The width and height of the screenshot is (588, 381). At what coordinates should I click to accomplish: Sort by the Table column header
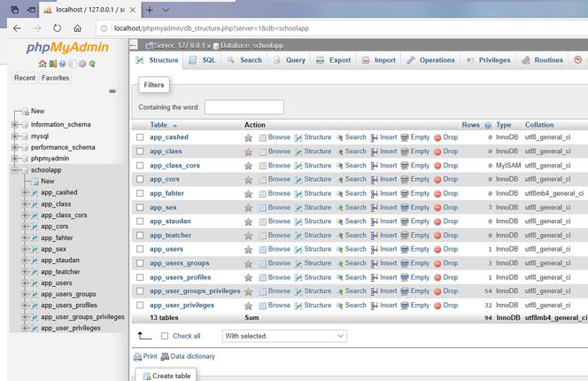(x=159, y=125)
